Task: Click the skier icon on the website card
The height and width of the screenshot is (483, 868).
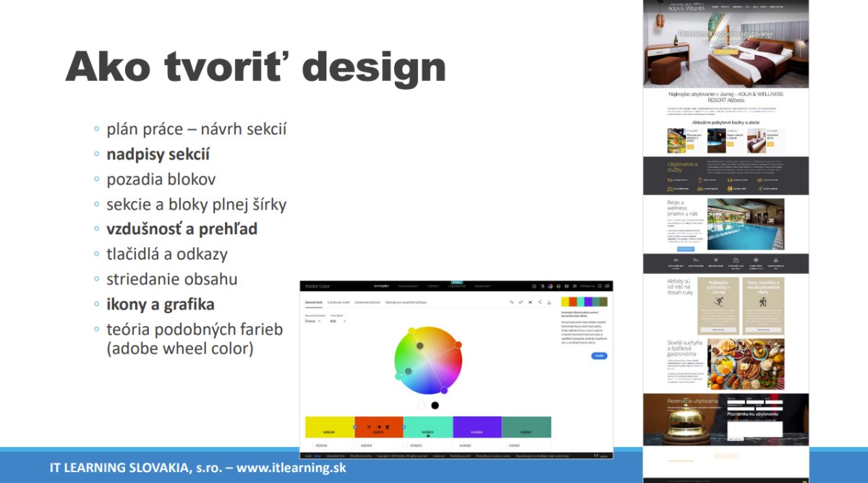Action: pyautogui.click(x=718, y=302)
